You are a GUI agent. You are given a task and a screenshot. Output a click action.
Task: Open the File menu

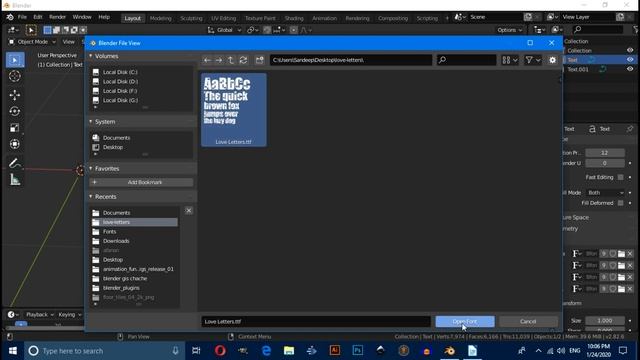[22, 17]
